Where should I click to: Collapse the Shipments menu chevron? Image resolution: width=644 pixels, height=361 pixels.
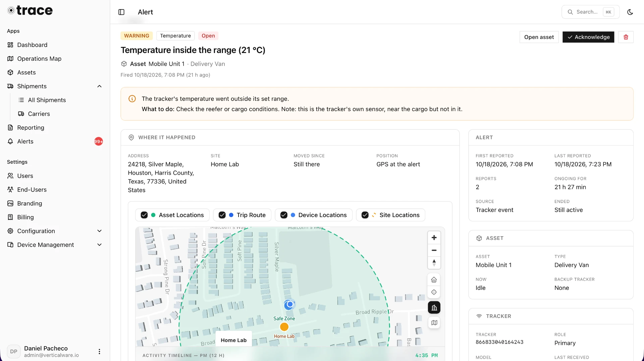point(99,86)
